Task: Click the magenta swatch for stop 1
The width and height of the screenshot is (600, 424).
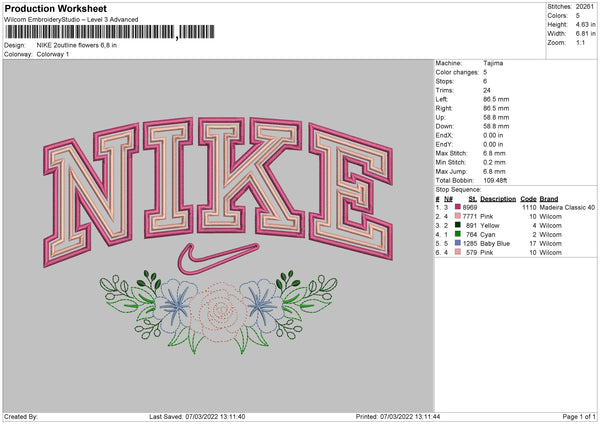Action: (458, 207)
